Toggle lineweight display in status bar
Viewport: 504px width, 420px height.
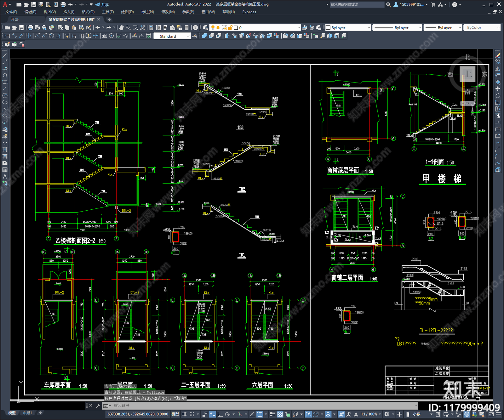coord(272,414)
